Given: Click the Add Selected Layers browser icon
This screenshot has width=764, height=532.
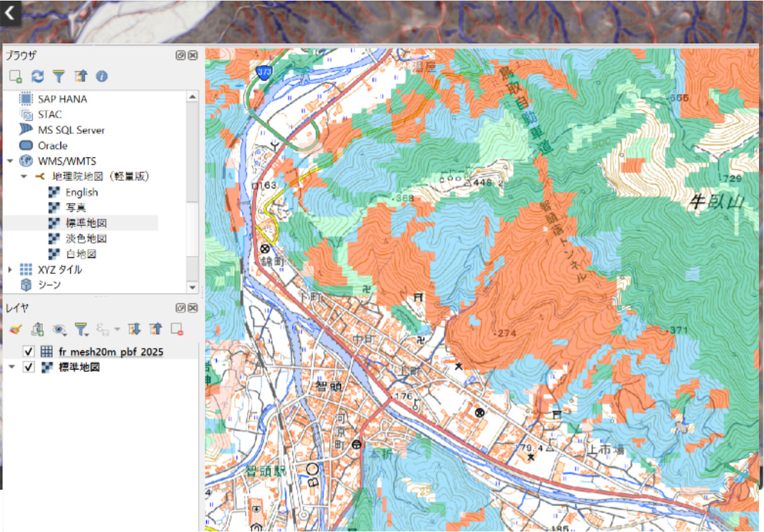Looking at the screenshot, I should (x=16, y=76).
